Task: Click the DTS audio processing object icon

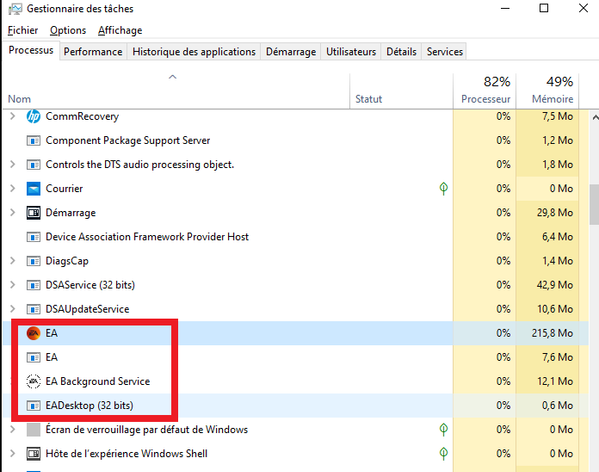Action: tap(33, 165)
